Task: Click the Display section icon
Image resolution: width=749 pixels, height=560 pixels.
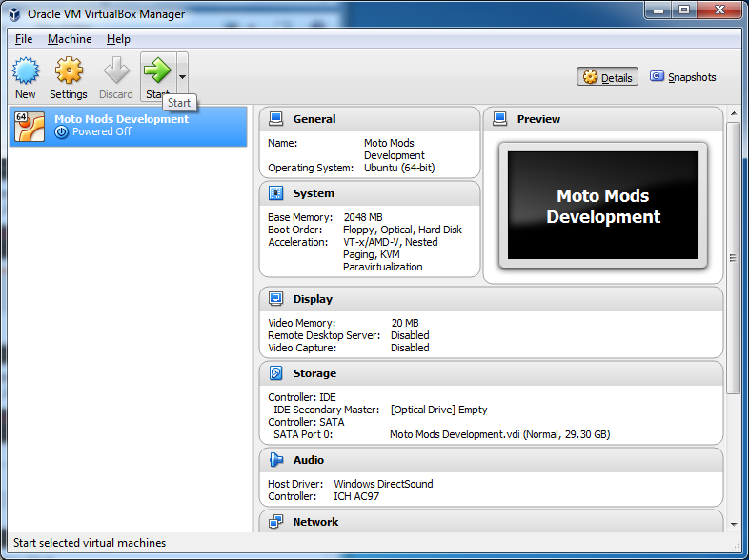Action: [x=275, y=299]
